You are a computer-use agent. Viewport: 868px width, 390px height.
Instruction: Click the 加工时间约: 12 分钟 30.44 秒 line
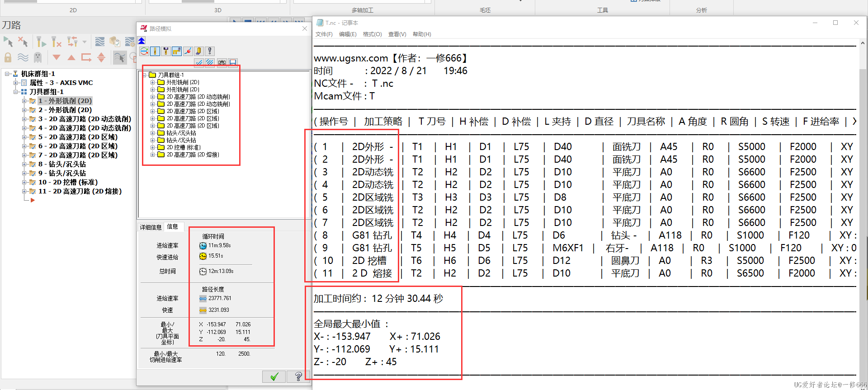coord(378,298)
